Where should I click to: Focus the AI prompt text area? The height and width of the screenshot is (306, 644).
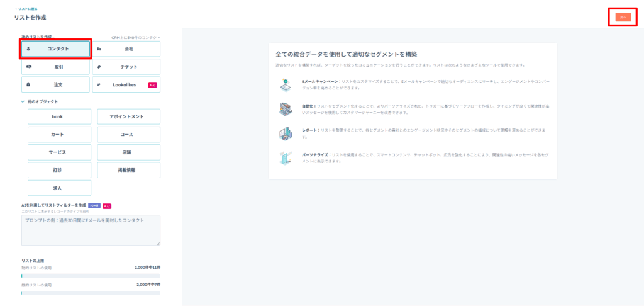click(91, 230)
